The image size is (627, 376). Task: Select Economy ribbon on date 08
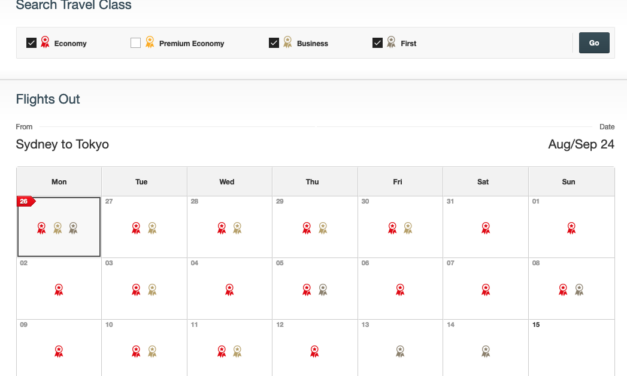coord(563,290)
